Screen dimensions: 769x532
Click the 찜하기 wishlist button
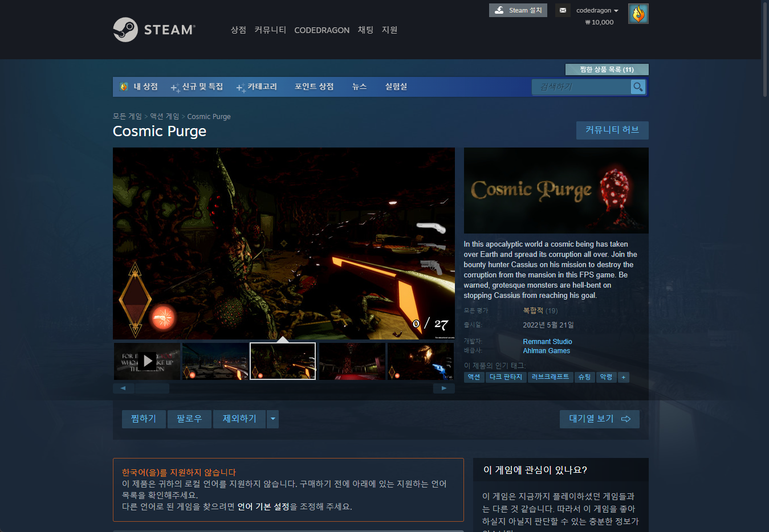(144, 419)
